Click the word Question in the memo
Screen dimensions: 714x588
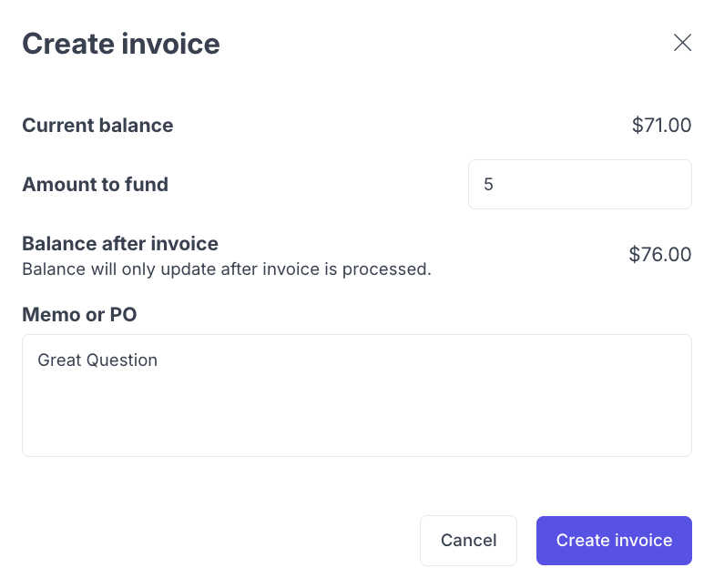[x=122, y=360]
